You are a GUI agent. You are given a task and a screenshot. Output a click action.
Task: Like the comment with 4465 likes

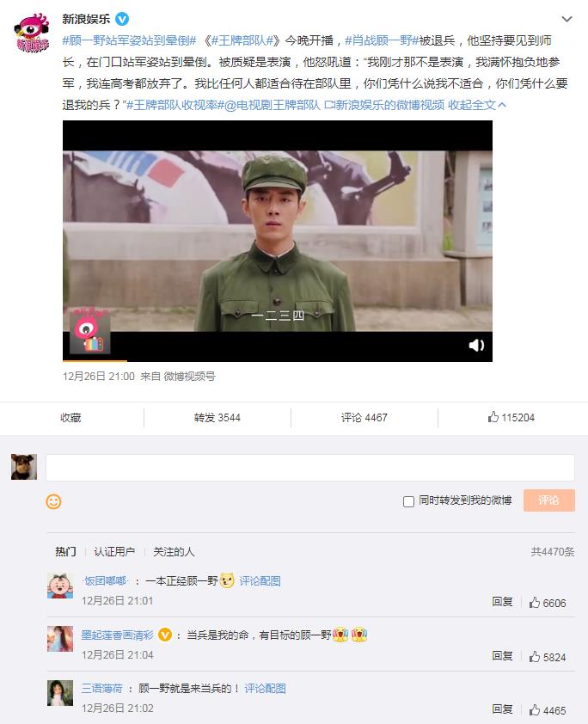(x=548, y=710)
